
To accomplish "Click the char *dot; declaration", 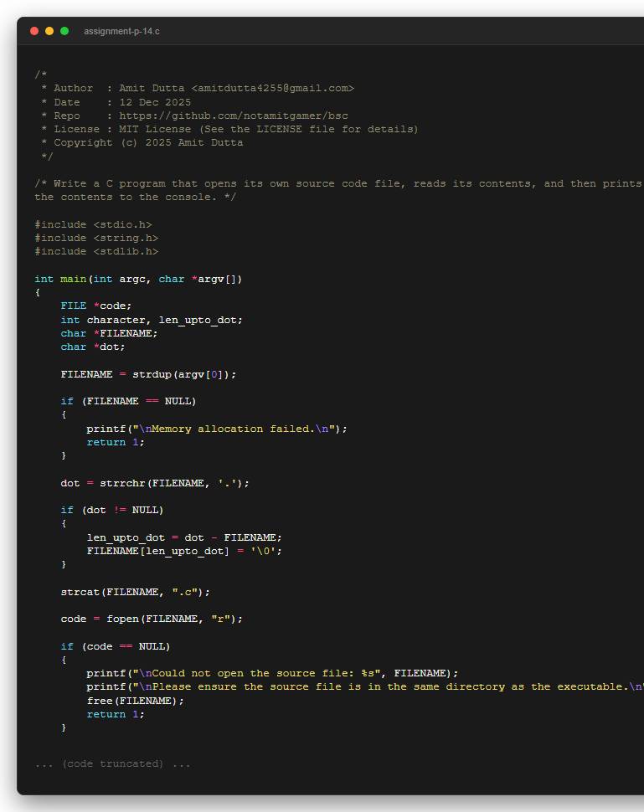I will point(93,347).
